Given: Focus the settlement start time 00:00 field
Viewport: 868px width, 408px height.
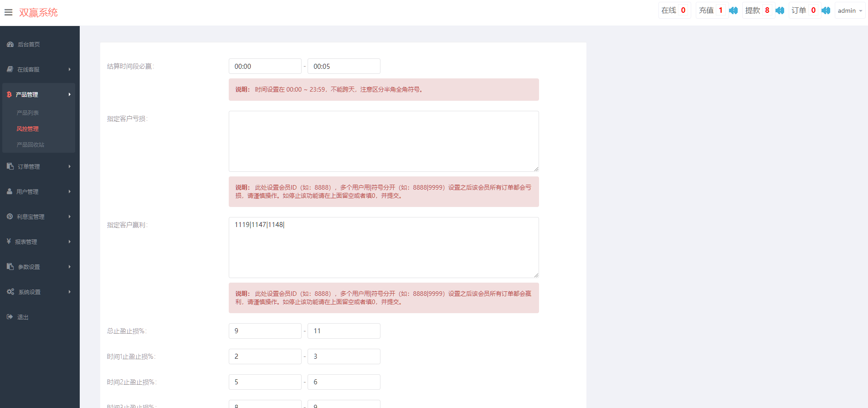Looking at the screenshot, I should [265, 66].
